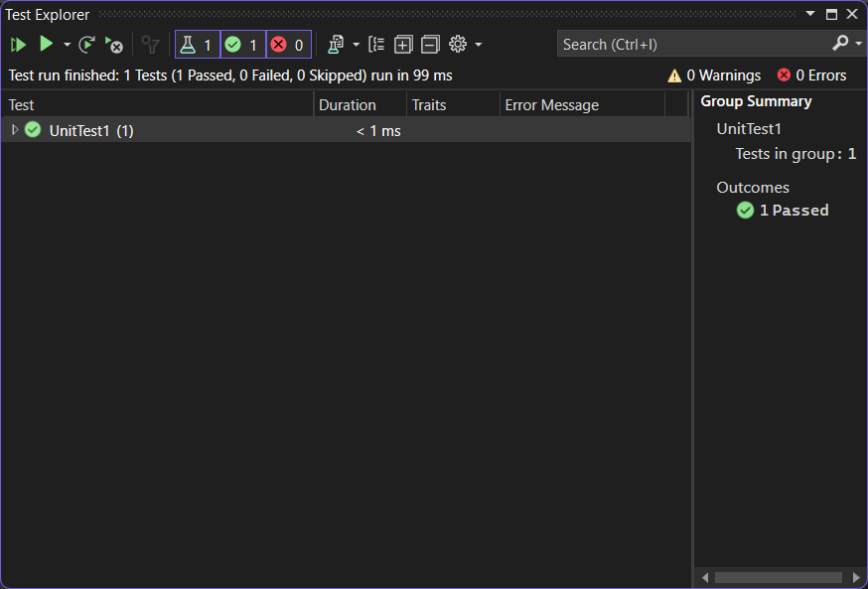The image size is (868, 589).
Task: Click the 0 Warnings indicator
Action: tap(714, 75)
